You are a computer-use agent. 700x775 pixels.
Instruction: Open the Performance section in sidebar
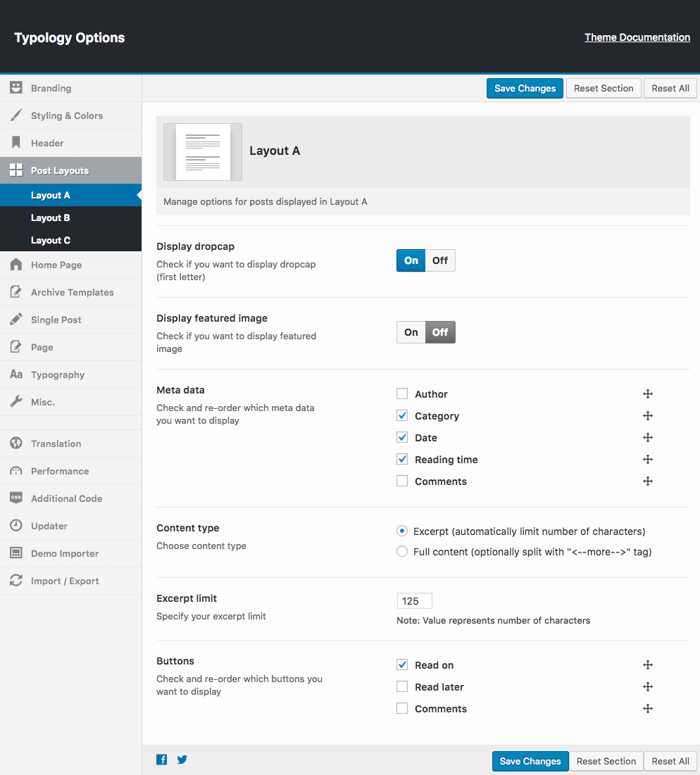coord(60,471)
